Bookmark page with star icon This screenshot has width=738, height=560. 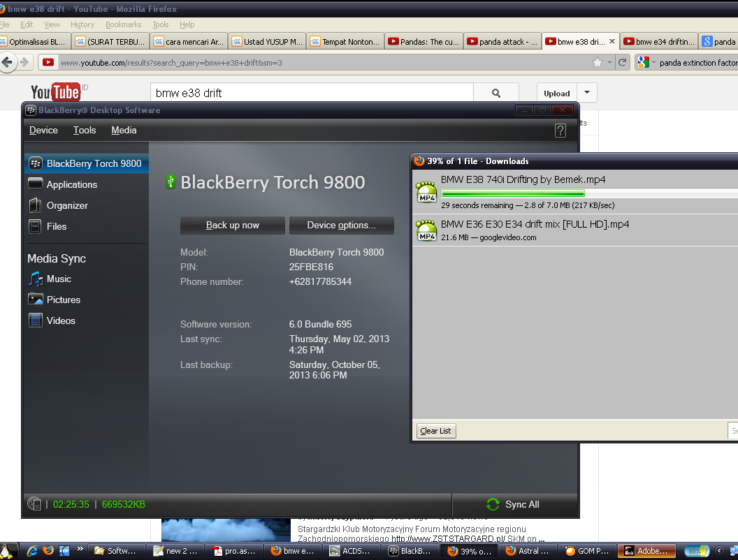pyautogui.click(x=598, y=62)
